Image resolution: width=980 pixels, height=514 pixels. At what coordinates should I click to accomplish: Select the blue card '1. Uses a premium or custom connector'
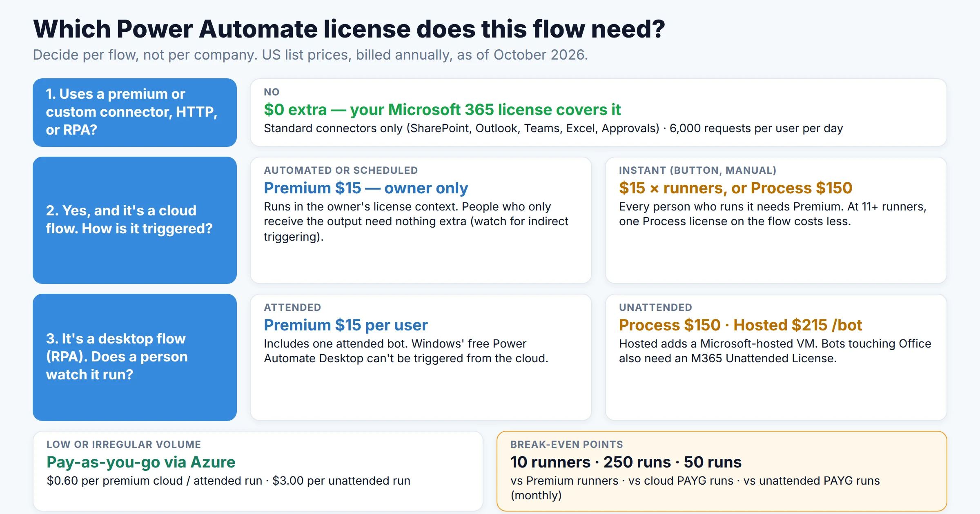click(x=135, y=113)
